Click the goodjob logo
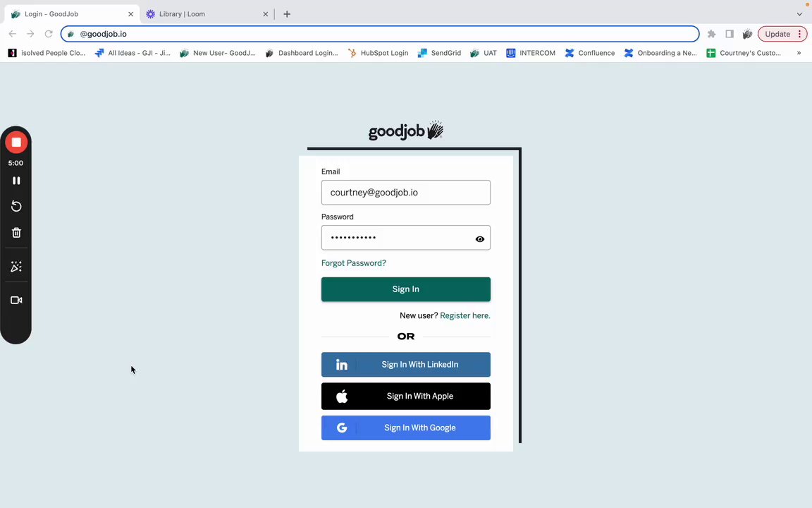 [x=405, y=131]
